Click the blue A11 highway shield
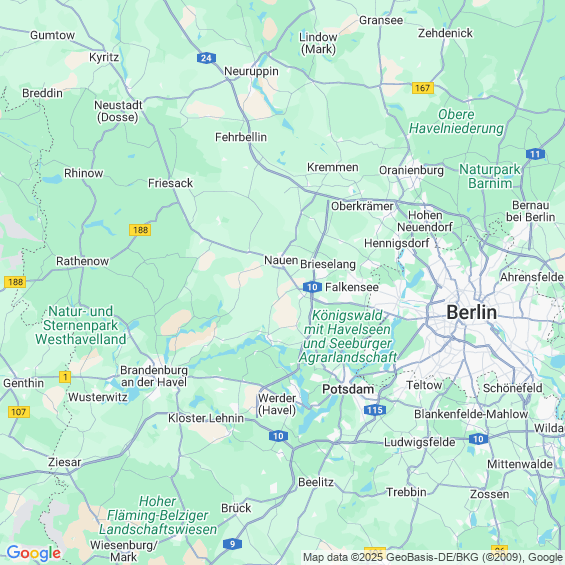 [x=535, y=154]
